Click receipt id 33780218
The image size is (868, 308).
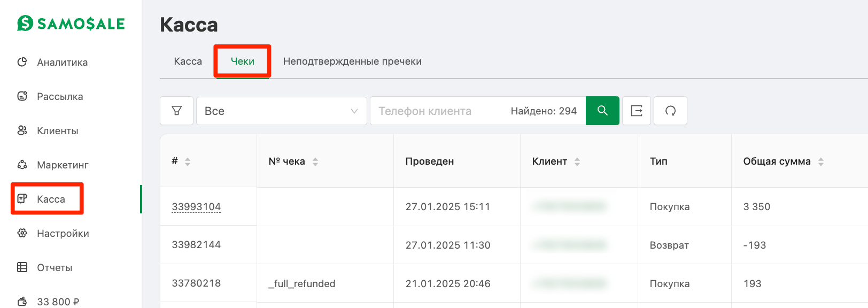pyautogui.click(x=196, y=283)
